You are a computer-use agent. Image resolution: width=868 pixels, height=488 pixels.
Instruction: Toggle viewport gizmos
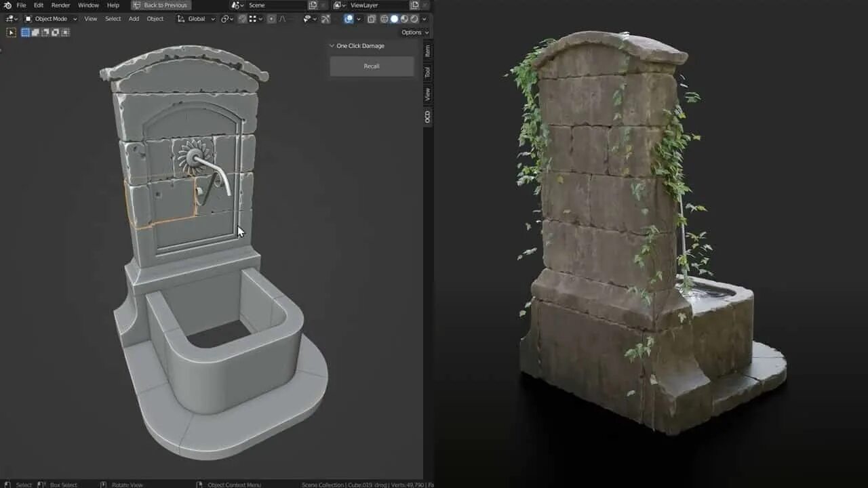click(325, 18)
